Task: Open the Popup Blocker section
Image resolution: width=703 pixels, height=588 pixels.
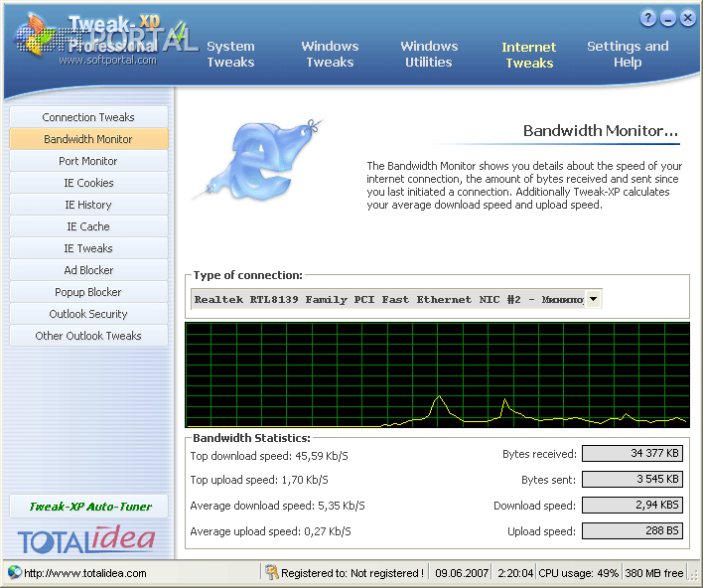Action: click(x=88, y=292)
